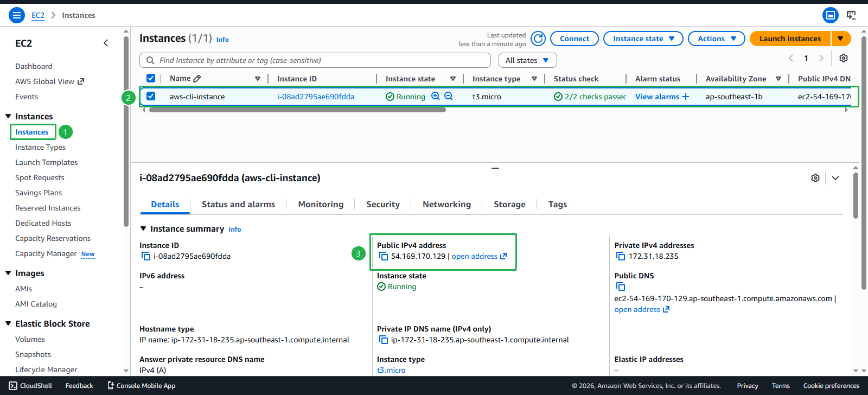
Task: Collapse the Images section in sidebar
Action: tap(8, 273)
